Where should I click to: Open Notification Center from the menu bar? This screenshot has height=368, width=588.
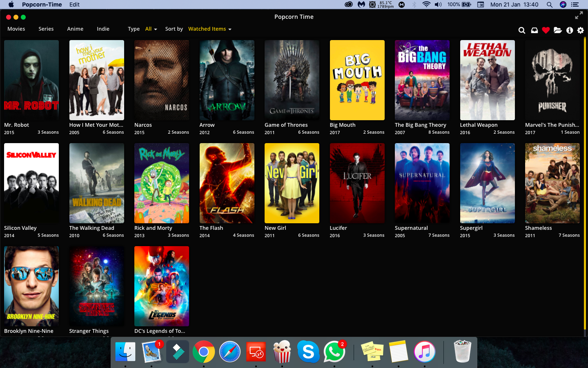[575, 4]
